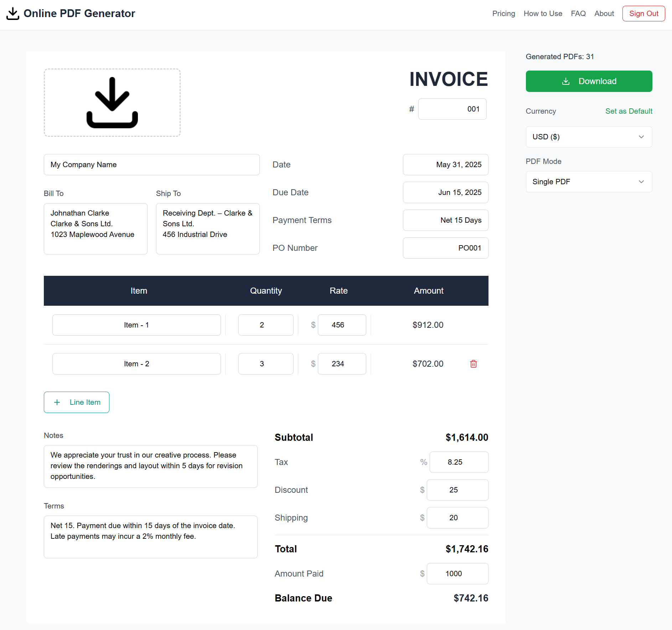Edit the Tax percentage field 8.25
Viewport: 672px width, 630px height.
coord(459,462)
